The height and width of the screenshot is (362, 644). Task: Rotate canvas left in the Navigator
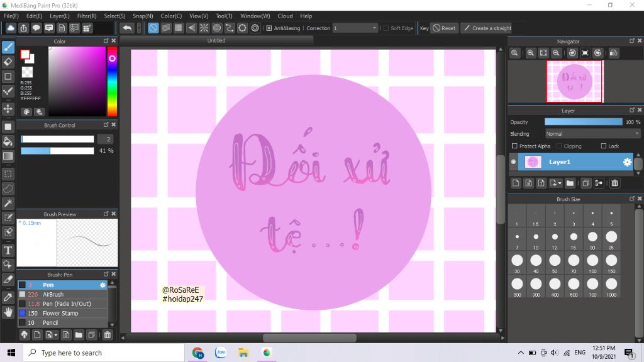(572, 53)
